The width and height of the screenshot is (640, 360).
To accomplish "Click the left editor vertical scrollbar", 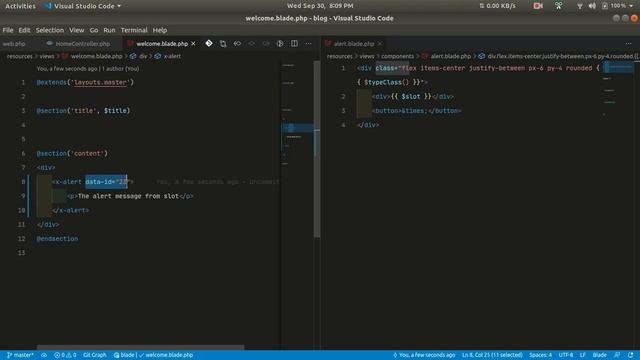I will coord(317,149).
